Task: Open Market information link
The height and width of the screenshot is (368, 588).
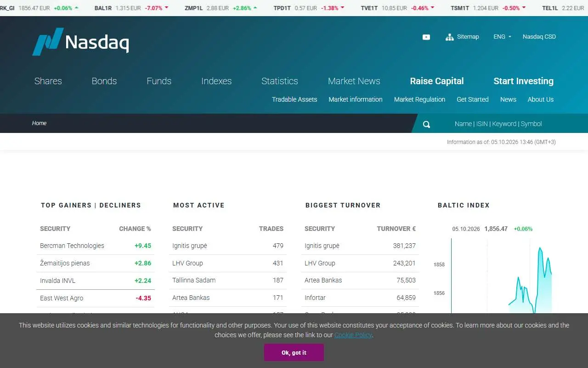Action: pyautogui.click(x=356, y=99)
